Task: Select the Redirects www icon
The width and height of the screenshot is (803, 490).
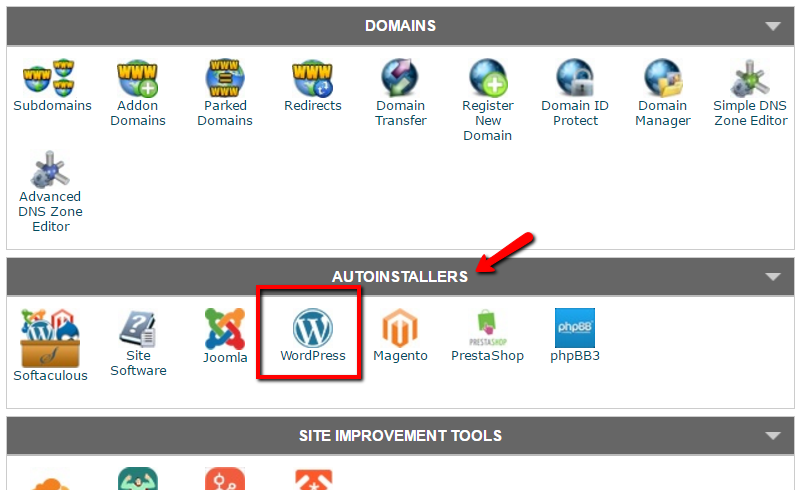Action: (312, 78)
